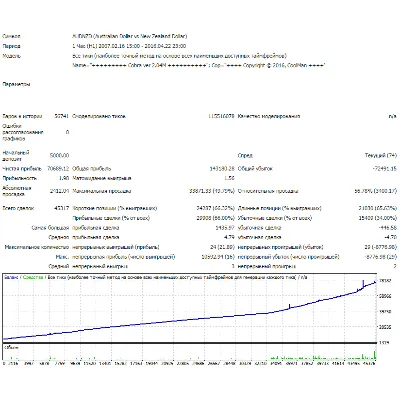Click the 'Символ' row label

coord(11,36)
